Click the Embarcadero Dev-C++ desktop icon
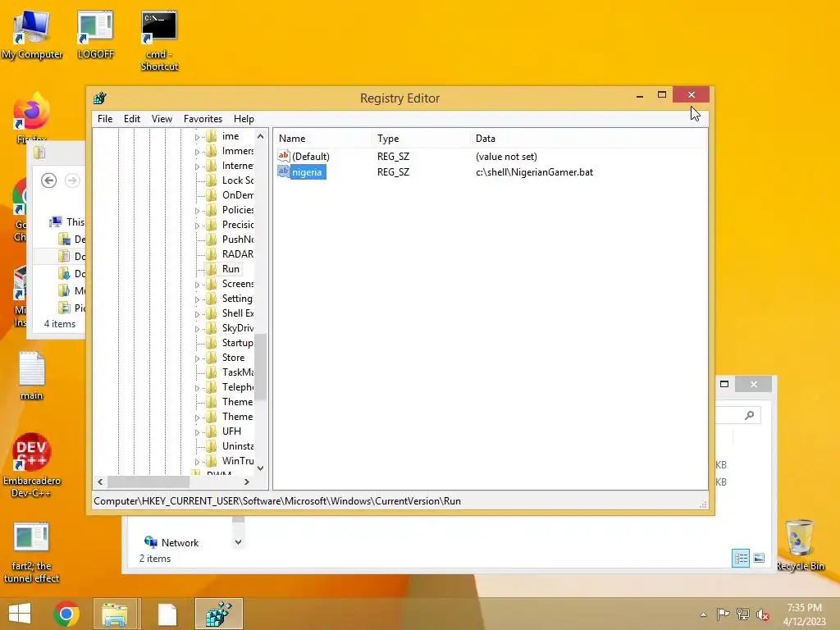The height and width of the screenshot is (630, 840). coord(32,465)
